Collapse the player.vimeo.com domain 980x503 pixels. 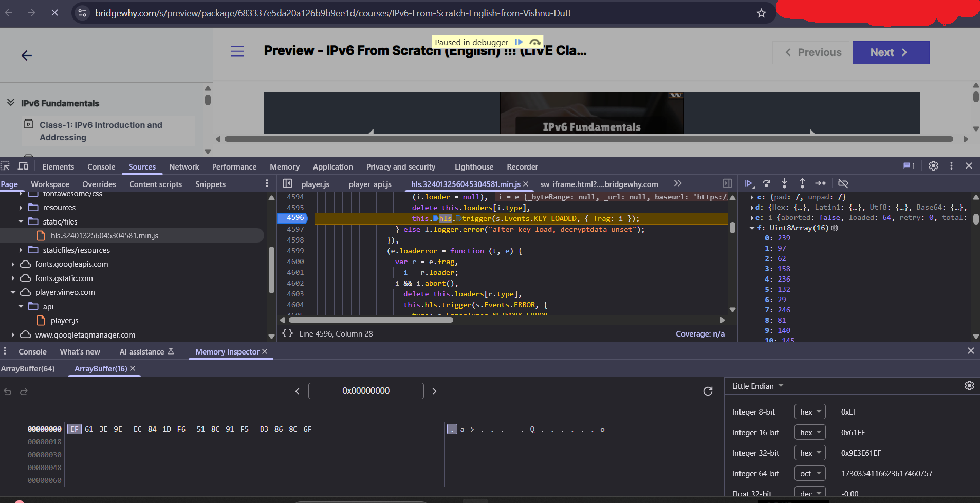pos(13,292)
